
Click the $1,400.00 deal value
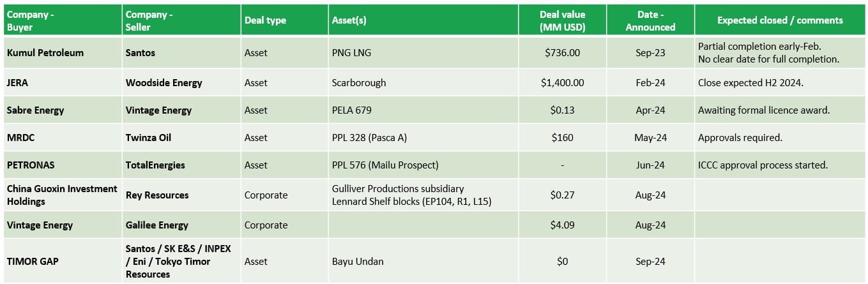pyautogui.click(x=562, y=83)
